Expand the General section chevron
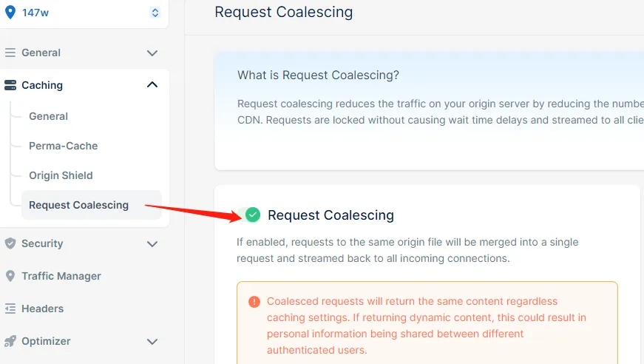 152,53
